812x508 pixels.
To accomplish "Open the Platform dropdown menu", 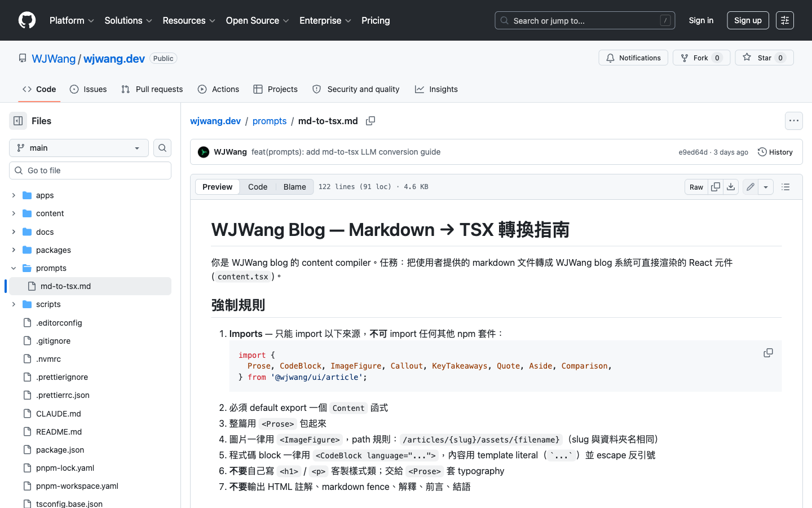I will click(x=72, y=20).
